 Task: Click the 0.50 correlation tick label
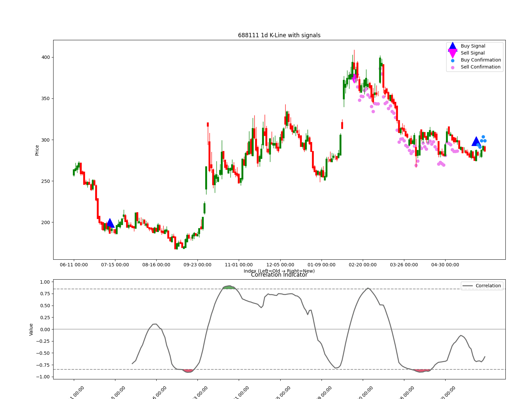[x=45, y=306]
